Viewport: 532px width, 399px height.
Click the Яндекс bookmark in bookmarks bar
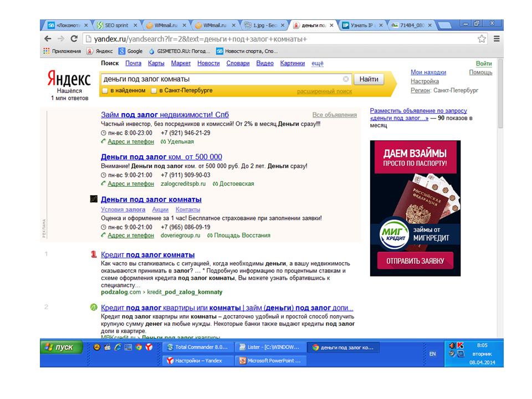point(100,51)
